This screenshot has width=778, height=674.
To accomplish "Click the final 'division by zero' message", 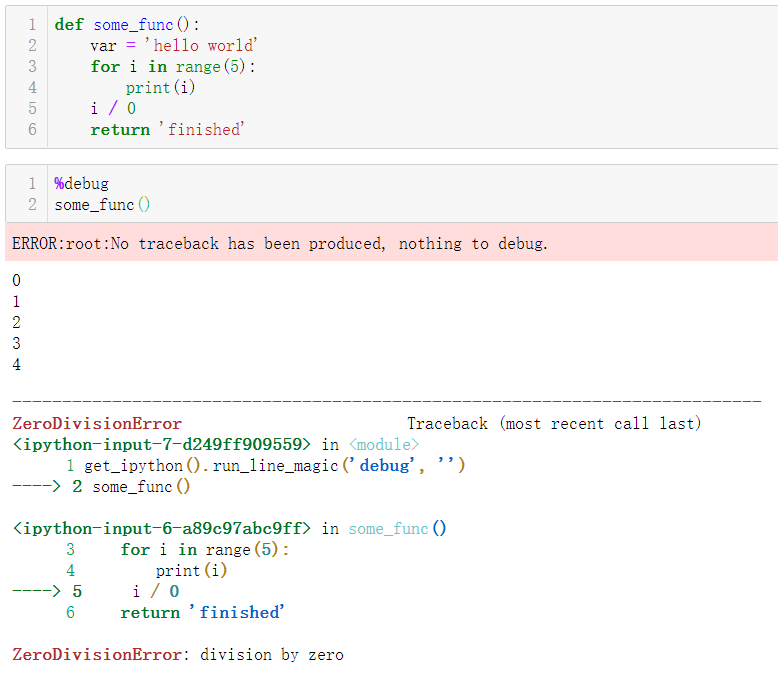I will click(x=272, y=655).
